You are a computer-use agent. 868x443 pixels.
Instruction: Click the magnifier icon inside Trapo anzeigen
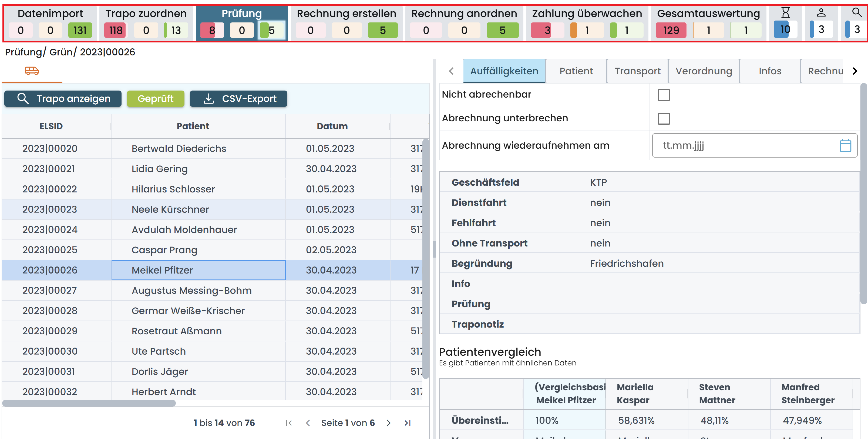click(23, 98)
